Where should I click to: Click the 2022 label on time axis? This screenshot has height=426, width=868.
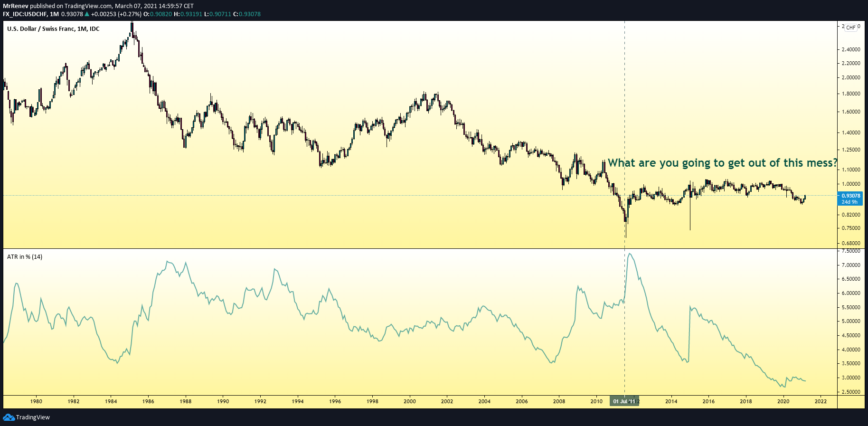pos(821,401)
